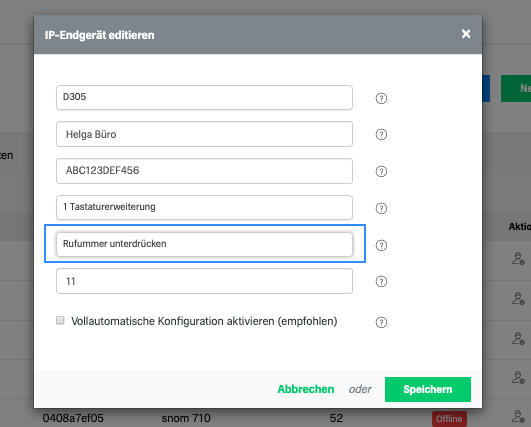Open help icon beside Rufummer unterdrücken field
Image resolution: width=531 pixels, height=427 pixels.
(381, 245)
